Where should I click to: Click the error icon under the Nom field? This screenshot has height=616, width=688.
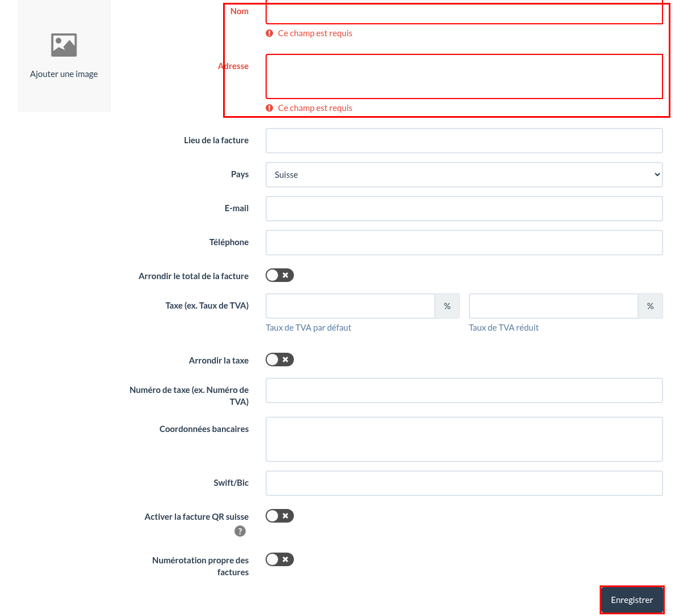[270, 33]
